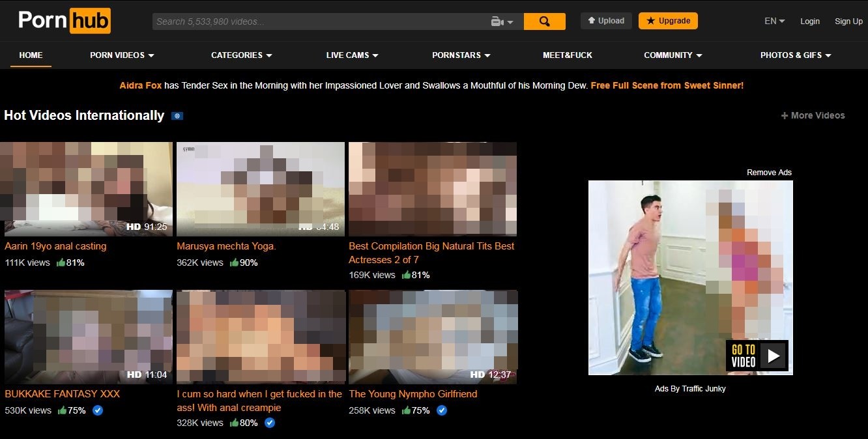Click the globe flag icon beside Hot Videos Internationally

[177, 116]
